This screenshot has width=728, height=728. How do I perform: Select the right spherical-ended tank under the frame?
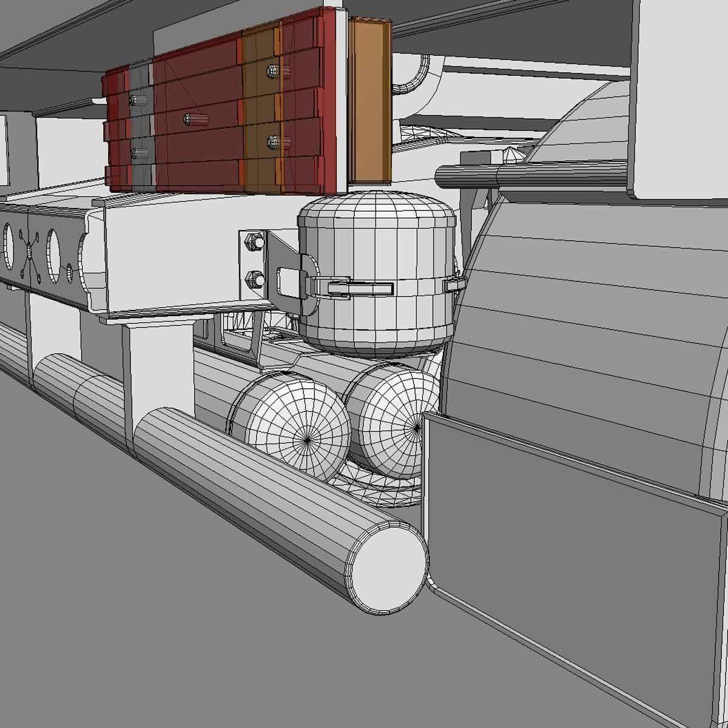[391, 422]
